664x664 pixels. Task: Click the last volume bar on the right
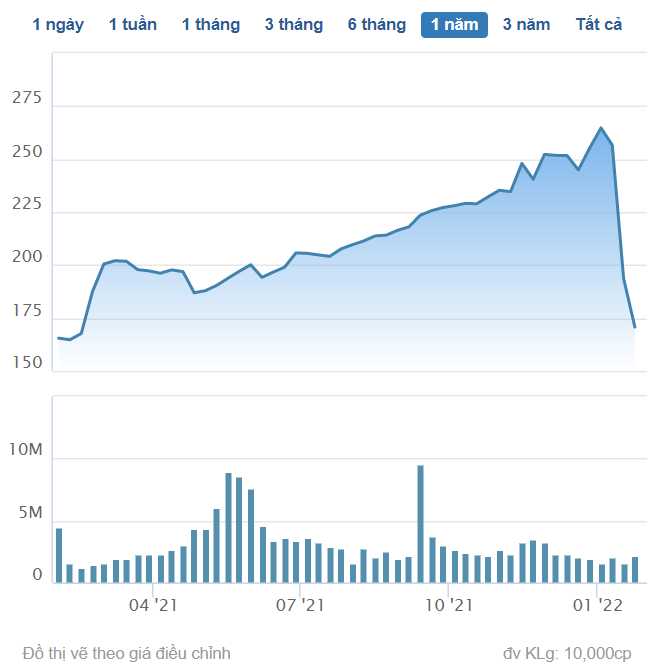coord(635,569)
